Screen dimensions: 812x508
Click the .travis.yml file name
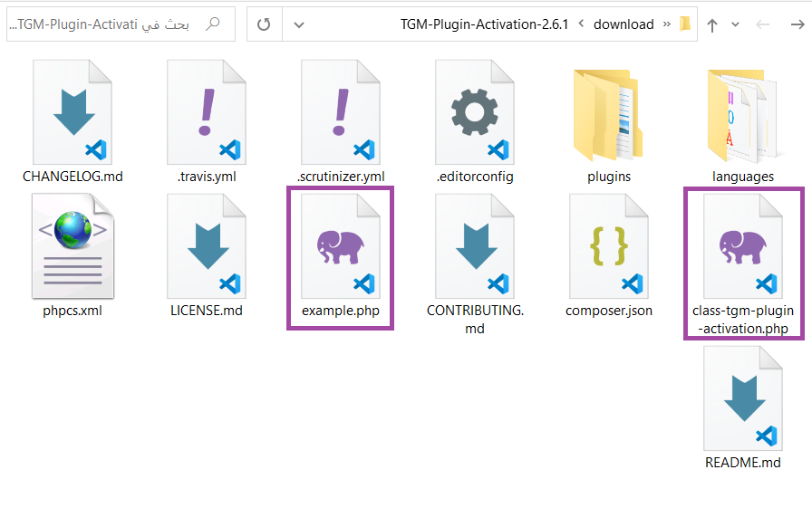click(x=207, y=177)
